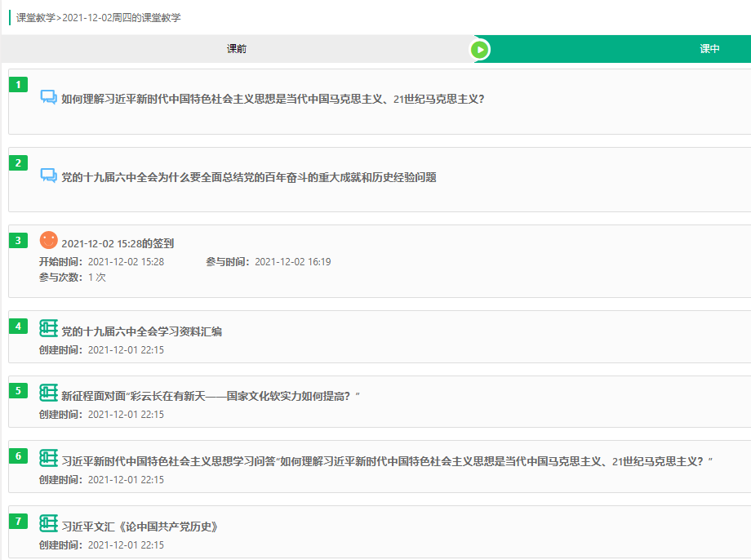
Task: Click the green play arrow stage marker
Action: [x=480, y=50]
